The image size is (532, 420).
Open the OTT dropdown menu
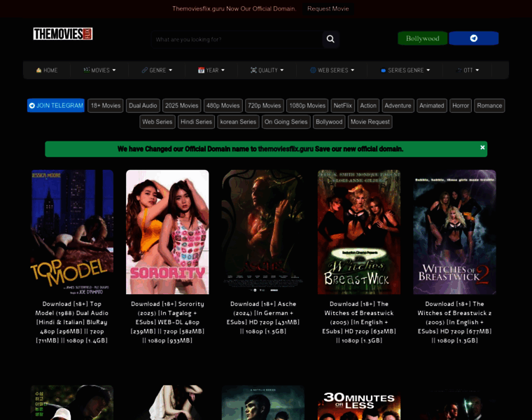468,70
